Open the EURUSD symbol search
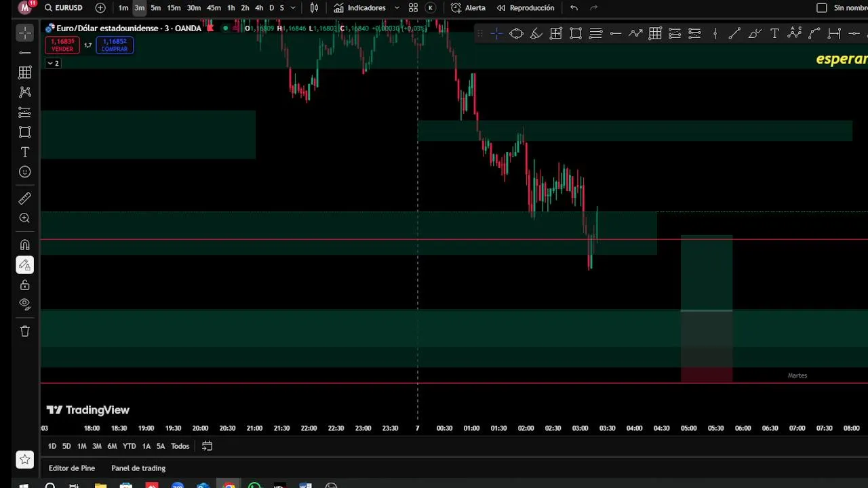 [64, 8]
